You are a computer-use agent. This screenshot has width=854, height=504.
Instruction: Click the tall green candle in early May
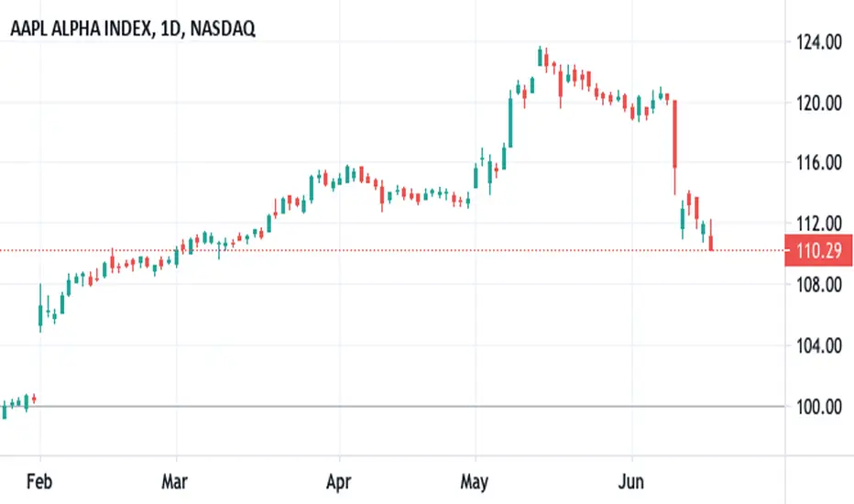pyautogui.click(x=511, y=122)
